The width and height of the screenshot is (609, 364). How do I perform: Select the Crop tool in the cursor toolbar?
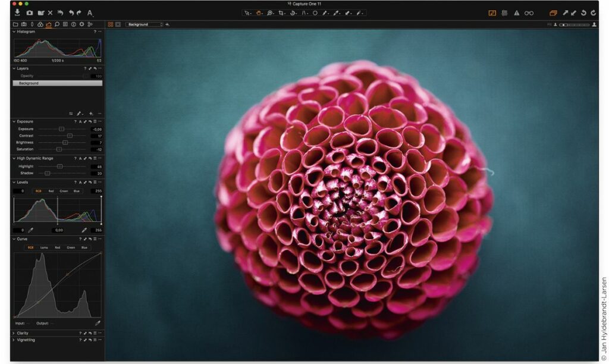[281, 12]
